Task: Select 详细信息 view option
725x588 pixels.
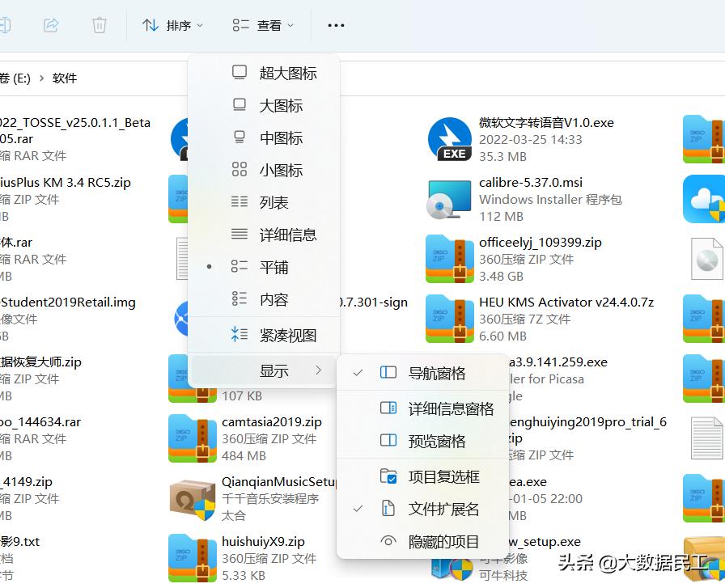Action: pyautogui.click(x=264, y=235)
